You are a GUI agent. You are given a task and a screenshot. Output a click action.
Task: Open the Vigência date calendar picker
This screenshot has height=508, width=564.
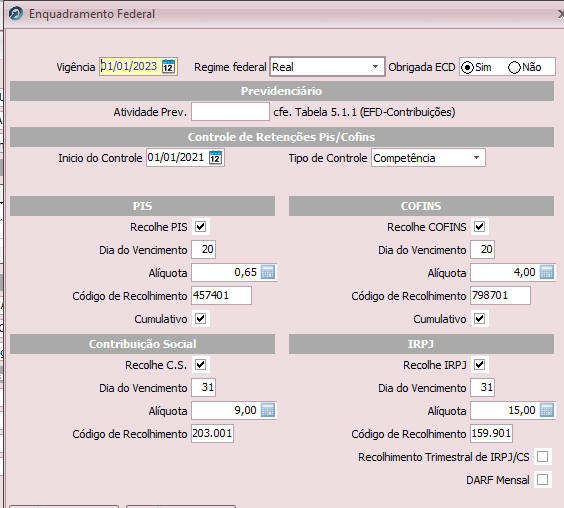(x=168, y=67)
